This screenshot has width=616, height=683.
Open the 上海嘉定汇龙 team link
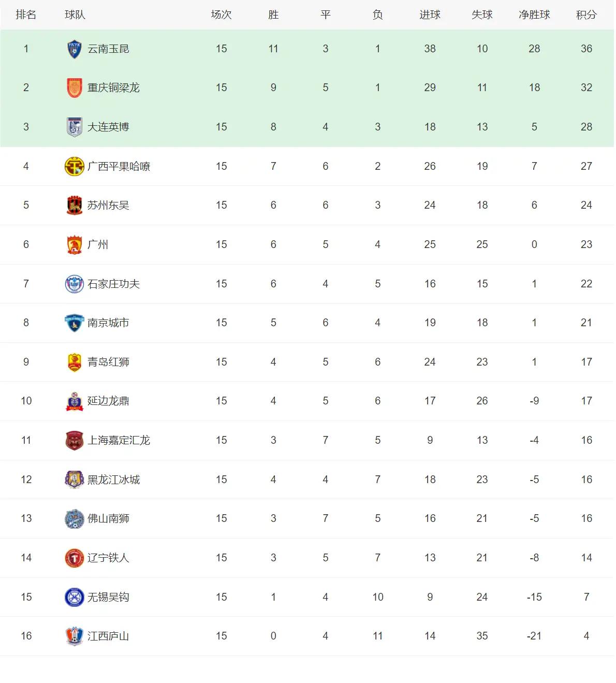(119, 440)
